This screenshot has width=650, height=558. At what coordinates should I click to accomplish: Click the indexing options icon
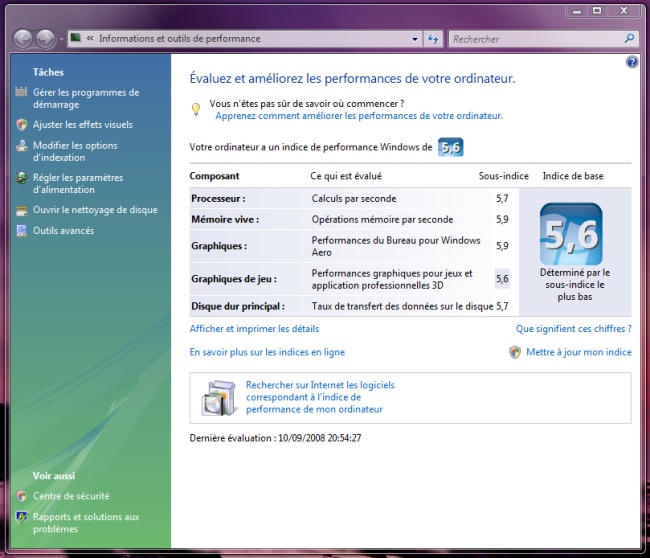coord(22,146)
